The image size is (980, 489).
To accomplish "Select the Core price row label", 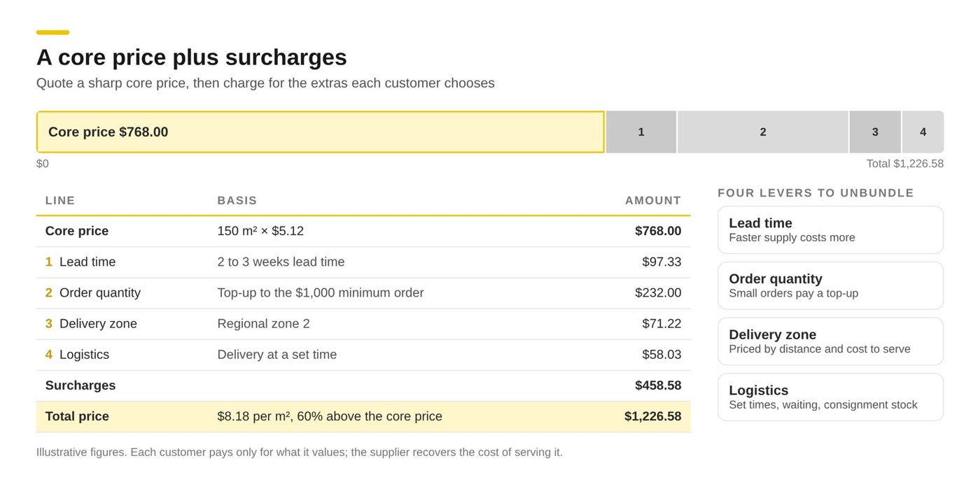I will (77, 231).
